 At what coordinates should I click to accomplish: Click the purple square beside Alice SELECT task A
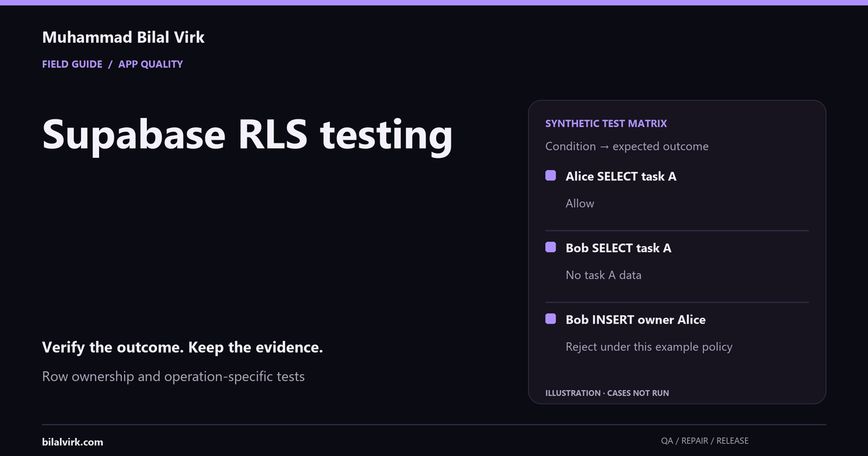coord(550,175)
